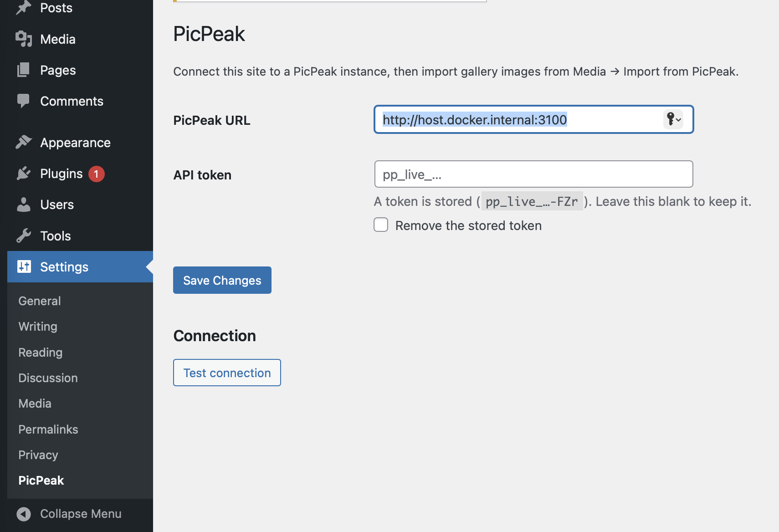This screenshot has width=779, height=532.
Task: Click the Plugins plug icon
Action: [24, 174]
